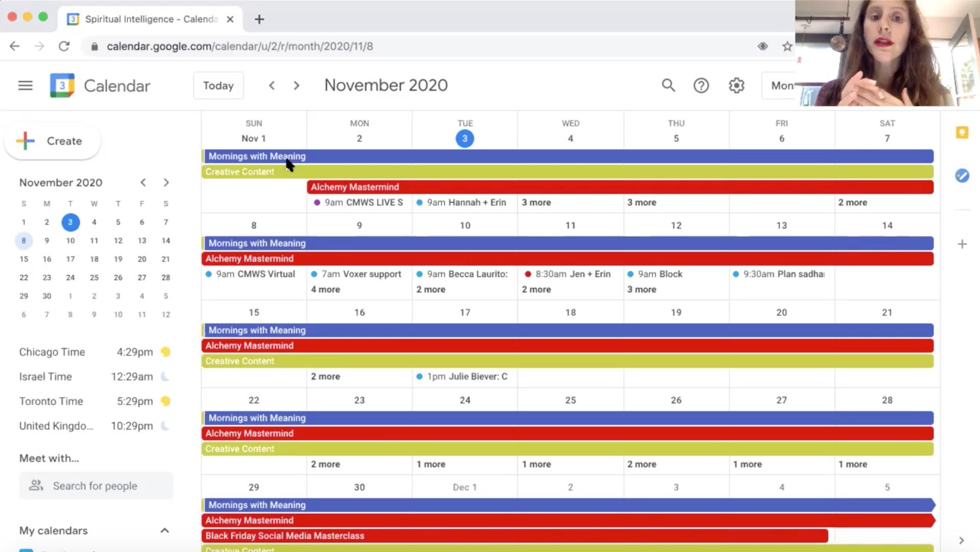Show next month in mini calendar
980x552 pixels.
pos(166,182)
